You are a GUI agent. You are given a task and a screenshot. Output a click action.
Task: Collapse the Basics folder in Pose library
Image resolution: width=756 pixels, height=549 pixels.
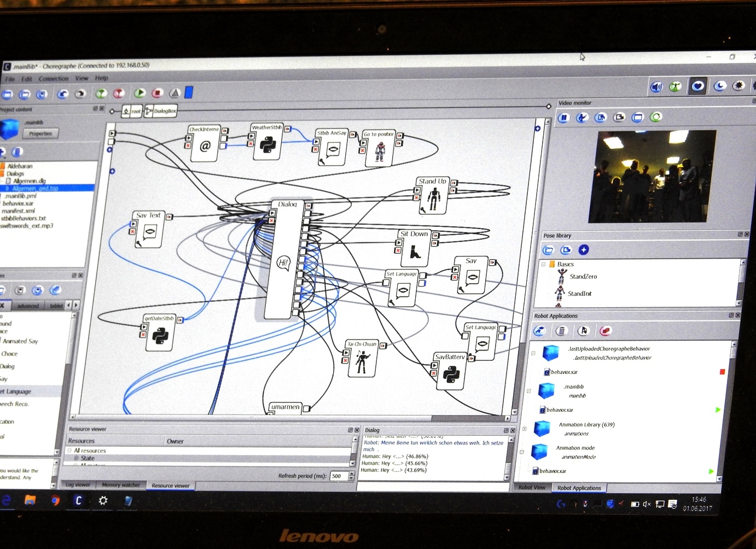pyautogui.click(x=544, y=264)
